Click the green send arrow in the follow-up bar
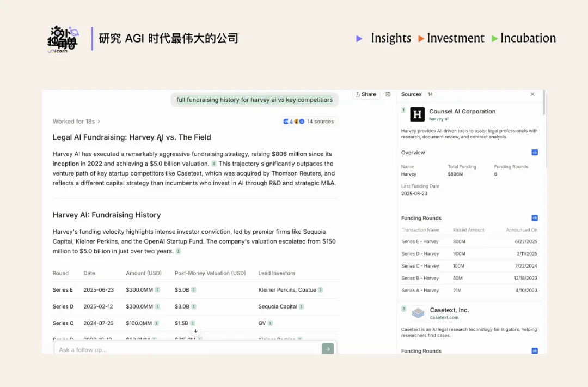 (328, 349)
